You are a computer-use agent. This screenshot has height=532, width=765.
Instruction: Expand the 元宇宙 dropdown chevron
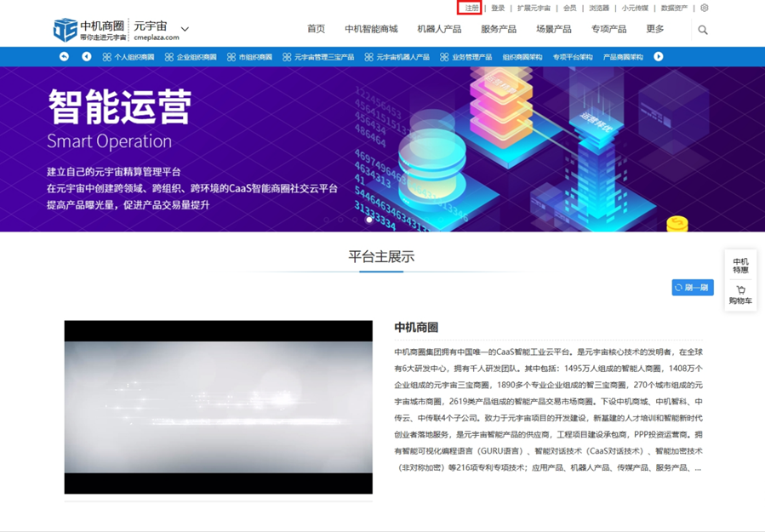185,29
